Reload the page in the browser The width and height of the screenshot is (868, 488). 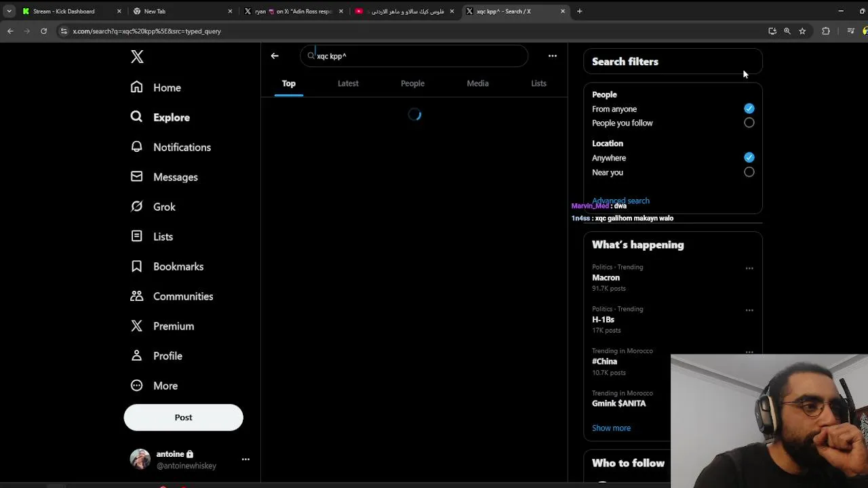click(43, 31)
